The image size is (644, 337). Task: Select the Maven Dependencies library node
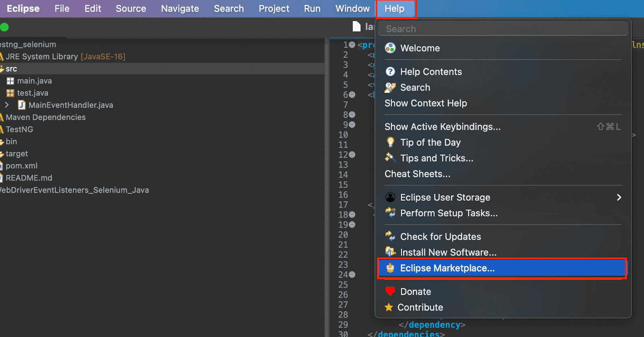(x=45, y=117)
